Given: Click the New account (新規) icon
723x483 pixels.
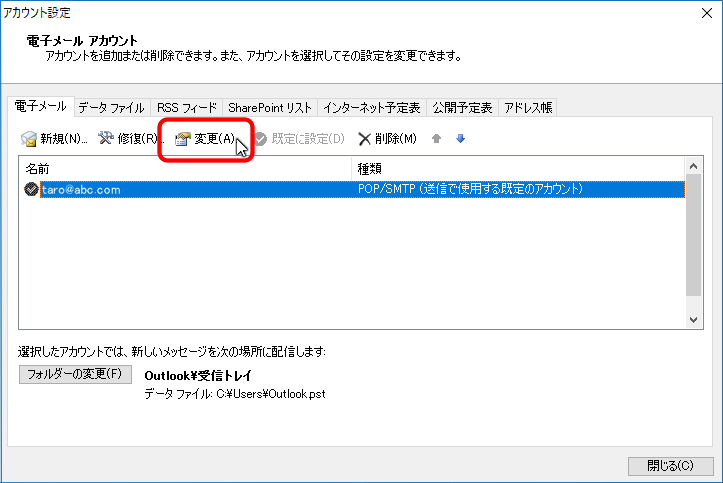Looking at the screenshot, I should (x=30, y=139).
